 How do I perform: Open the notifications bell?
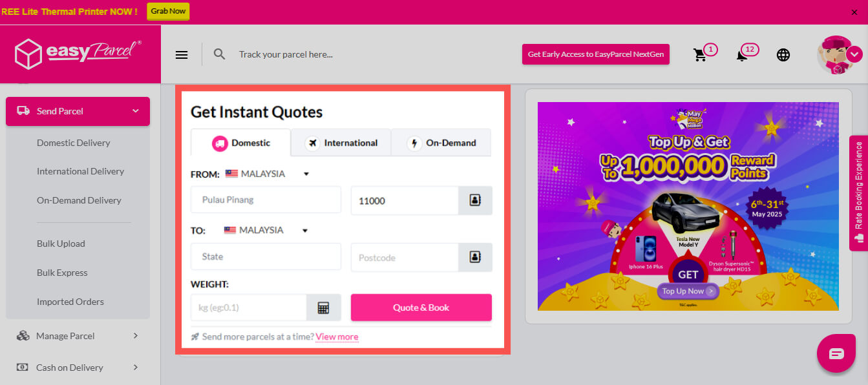742,55
